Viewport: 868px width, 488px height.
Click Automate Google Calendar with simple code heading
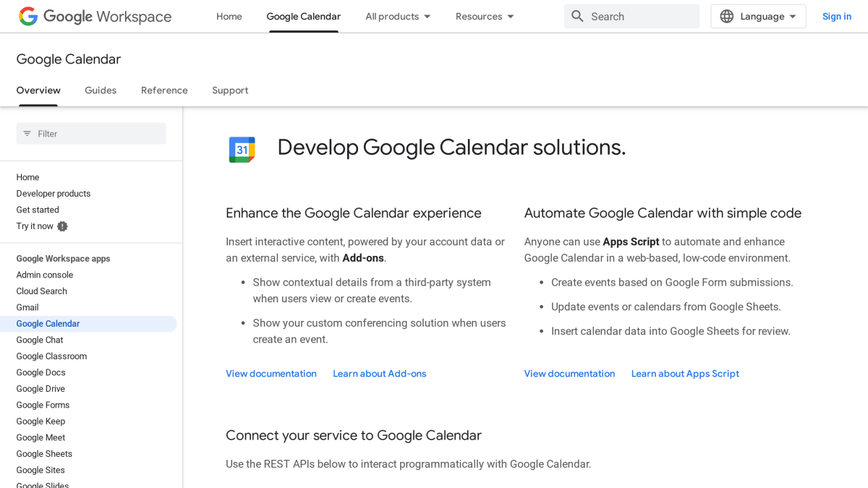pyautogui.click(x=663, y=213)
